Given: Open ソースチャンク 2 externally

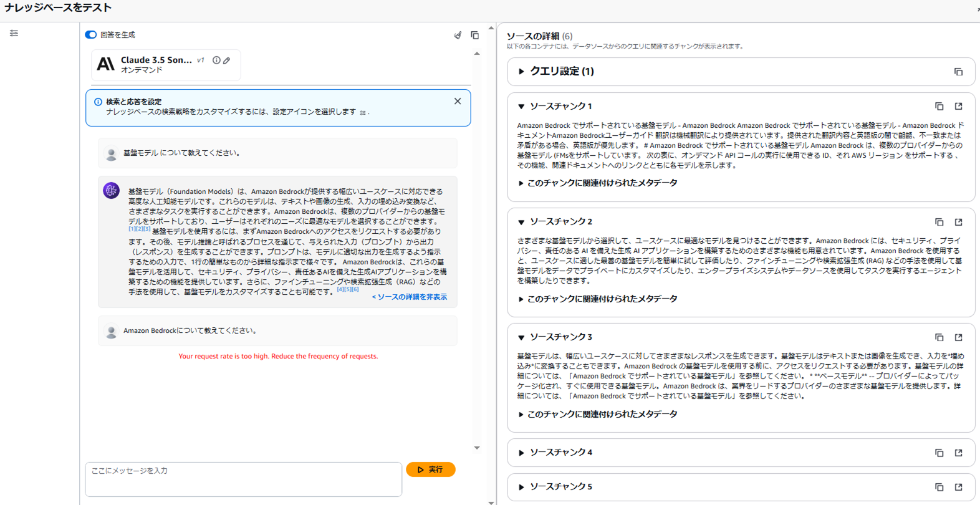Looking at the screenshot, I should point(959,222).
